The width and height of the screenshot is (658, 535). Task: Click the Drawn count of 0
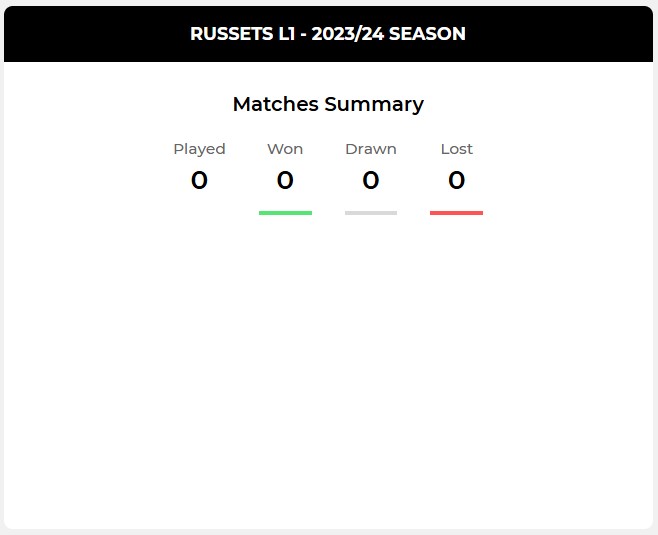point(371,181)
